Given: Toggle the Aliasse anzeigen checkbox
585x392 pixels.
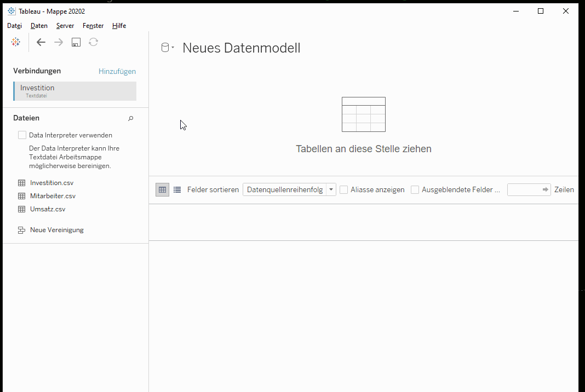Looking at the screenshot, I should point(343,189).
